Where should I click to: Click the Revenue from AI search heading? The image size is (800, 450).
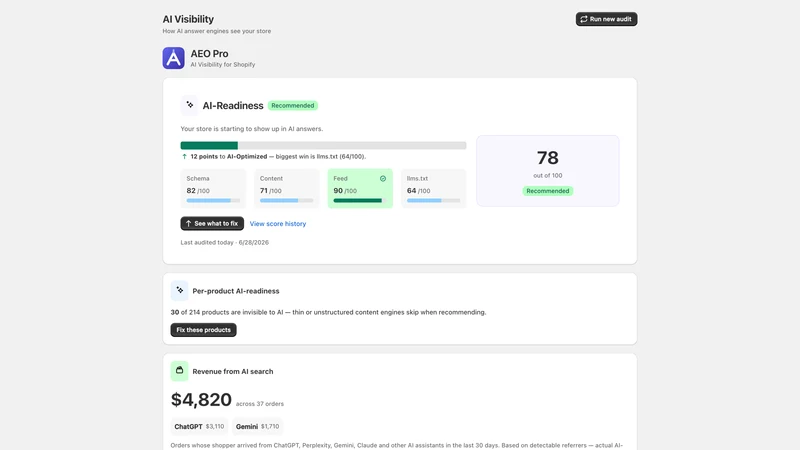pyautogui.click(x=233, y=371)
